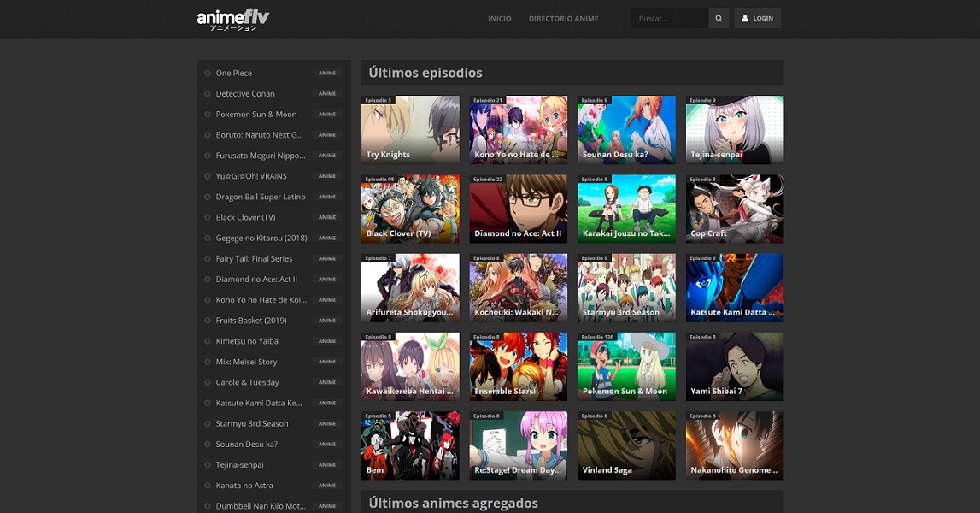Viewport: 980px width, 513px height.
Task: Click the ANIME badge next to Detective Conan
Action: 327,93
